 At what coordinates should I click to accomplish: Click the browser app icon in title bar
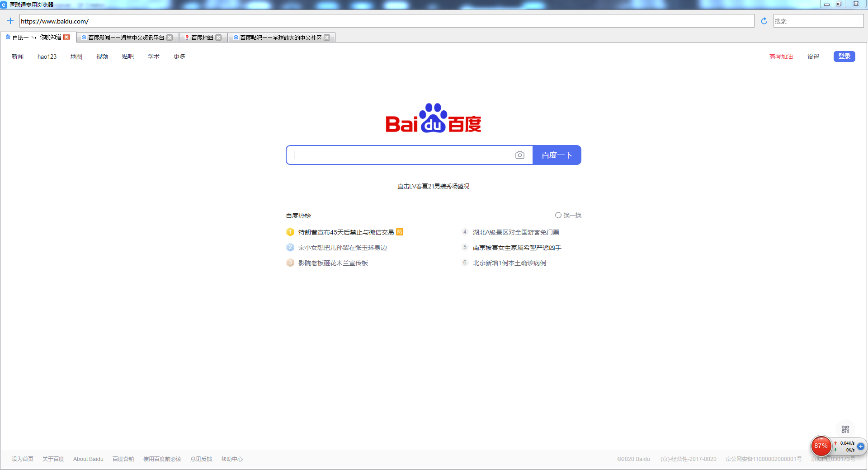point(4,5)
